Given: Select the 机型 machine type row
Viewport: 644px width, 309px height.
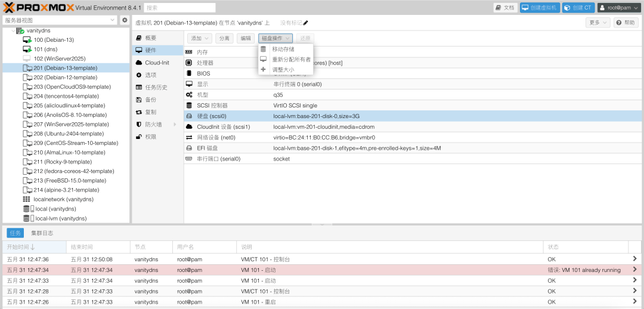Looking at the screenshot, I should coord(414,94).
